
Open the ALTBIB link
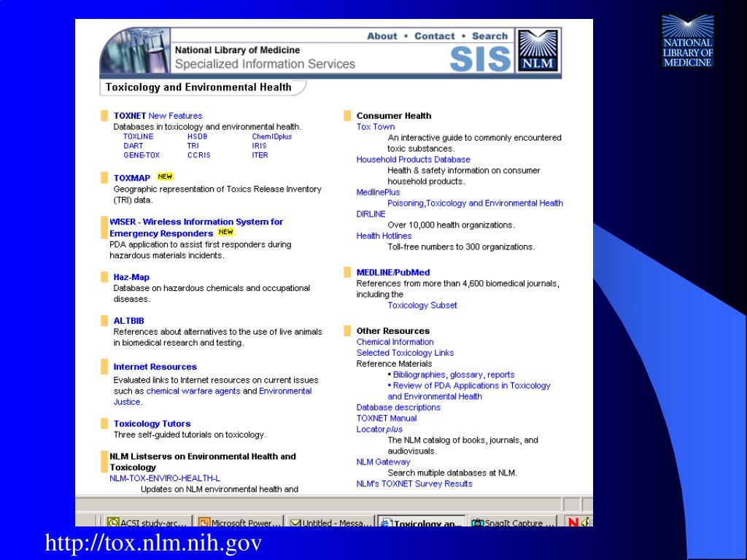pos(128,321)
